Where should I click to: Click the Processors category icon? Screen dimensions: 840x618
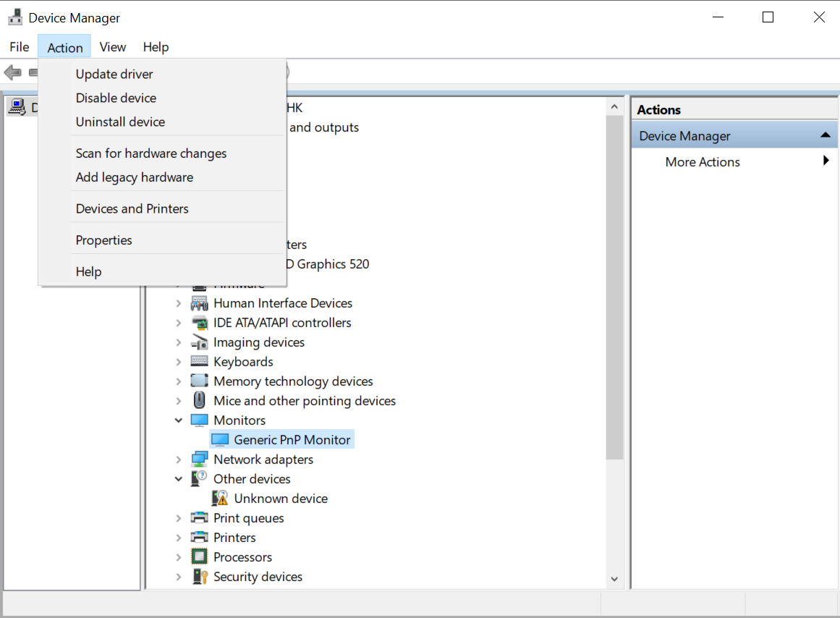198,556
